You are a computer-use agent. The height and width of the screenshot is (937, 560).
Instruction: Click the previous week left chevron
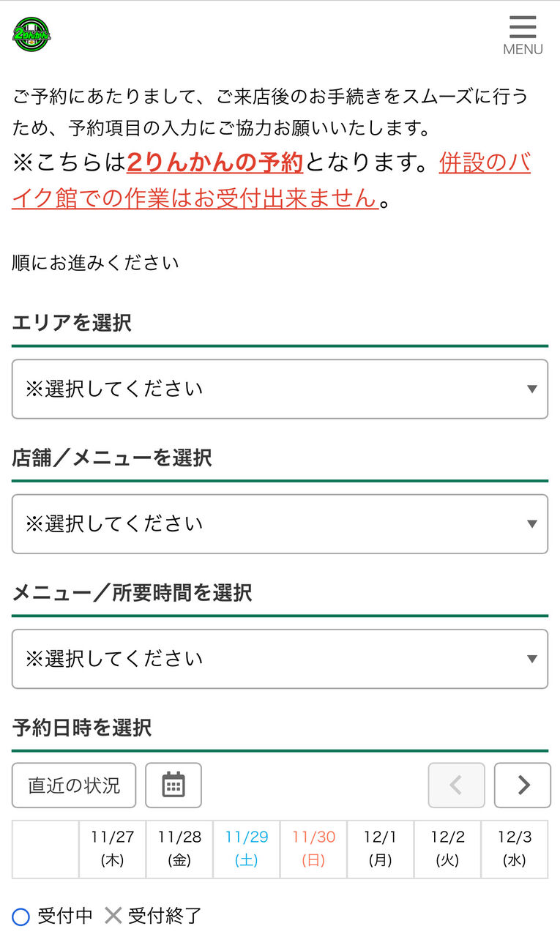tap(456, 785)
